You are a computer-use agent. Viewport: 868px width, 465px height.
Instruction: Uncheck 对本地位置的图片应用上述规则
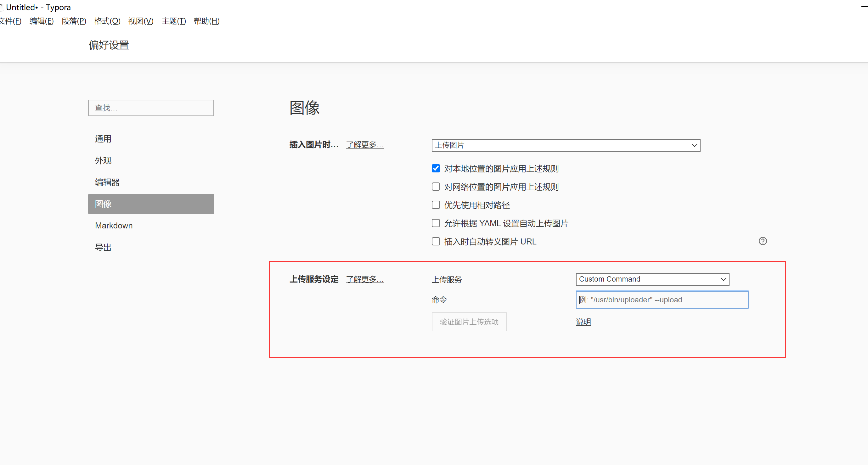pos(436,169)
